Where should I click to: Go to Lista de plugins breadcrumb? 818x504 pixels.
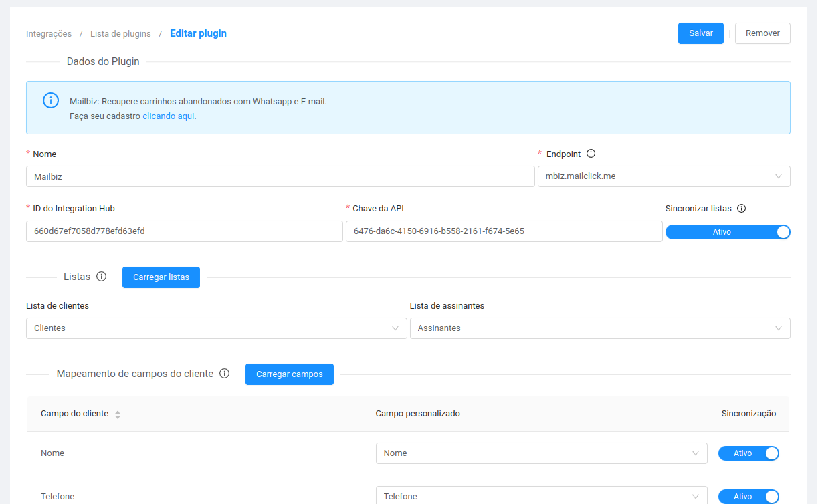[120, 33]
